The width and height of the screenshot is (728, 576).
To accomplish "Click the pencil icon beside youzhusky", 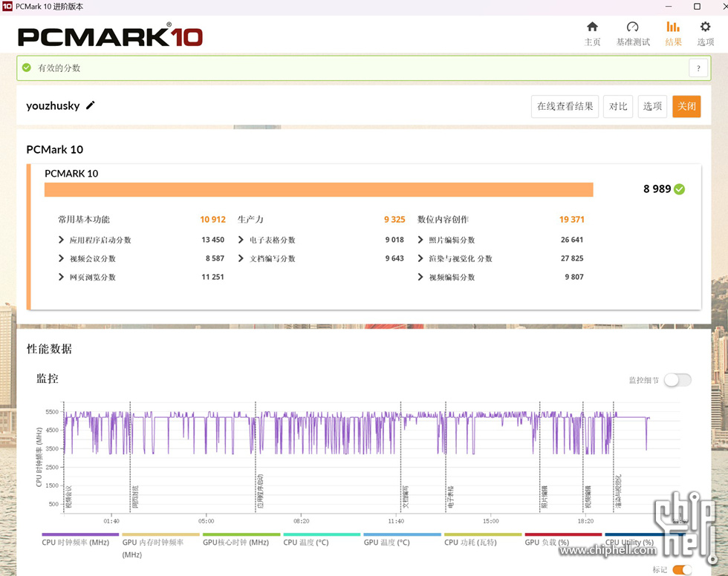I will click(x=91, y=105).
